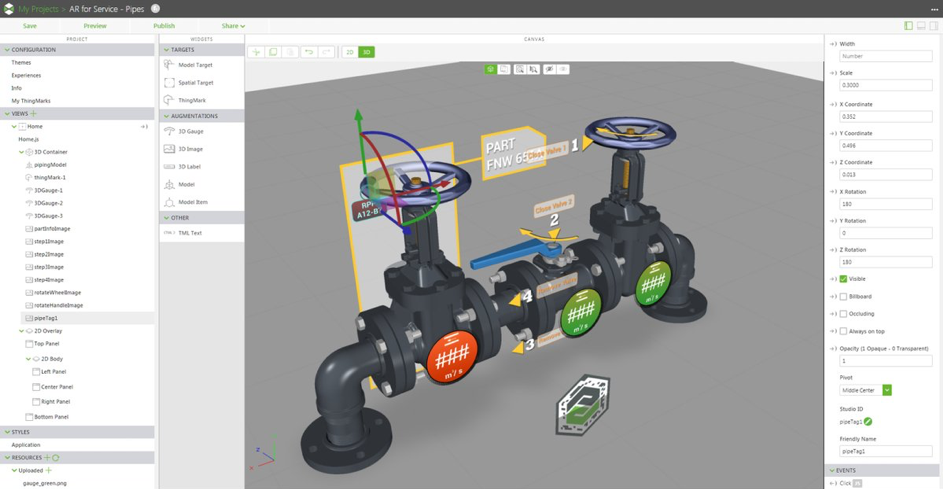The image size is (943, 489).
Task: Uncheck the Visible checkbox
Action: point(843,279)
